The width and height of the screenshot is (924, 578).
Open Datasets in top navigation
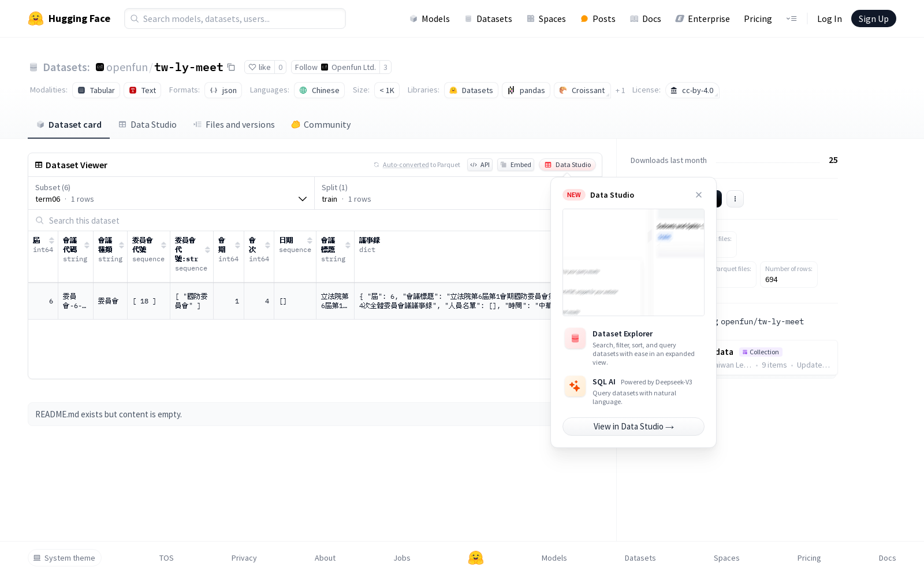[488, 18]
